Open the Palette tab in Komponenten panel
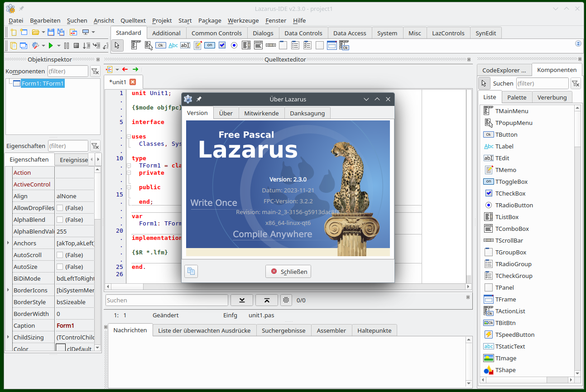Viewport: 586px width, 392px height. [x=517, y=97]
